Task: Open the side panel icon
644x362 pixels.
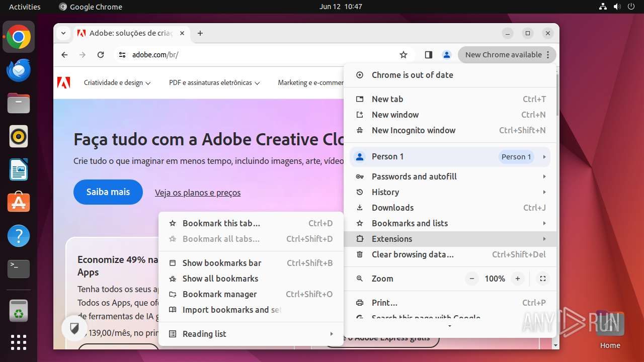Action: pos(429,55)
